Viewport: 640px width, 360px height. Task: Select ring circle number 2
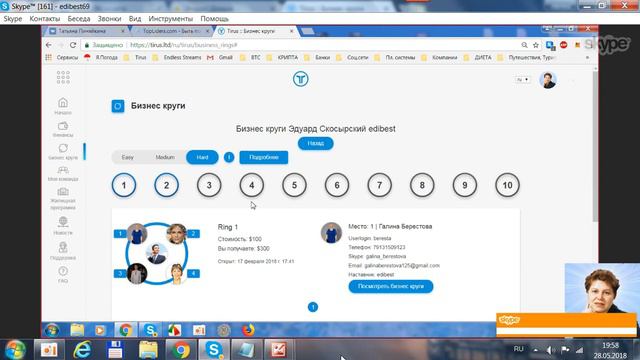(167, 185)
